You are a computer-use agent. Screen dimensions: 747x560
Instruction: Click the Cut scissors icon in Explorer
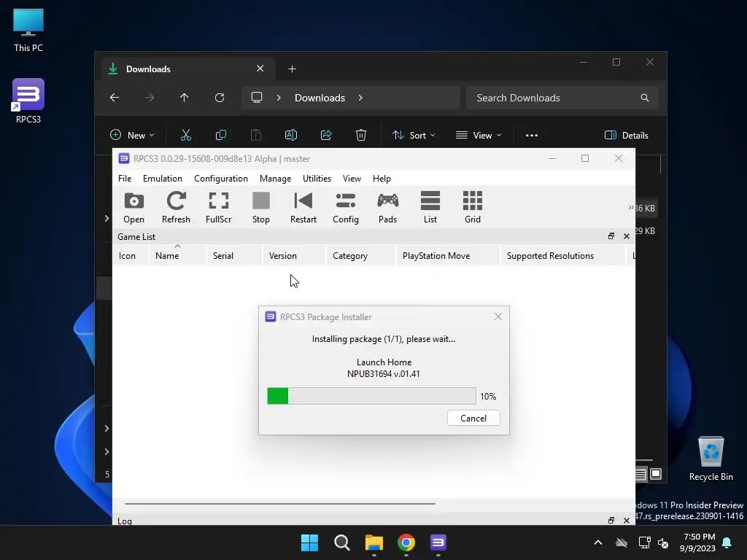point(186,135)
